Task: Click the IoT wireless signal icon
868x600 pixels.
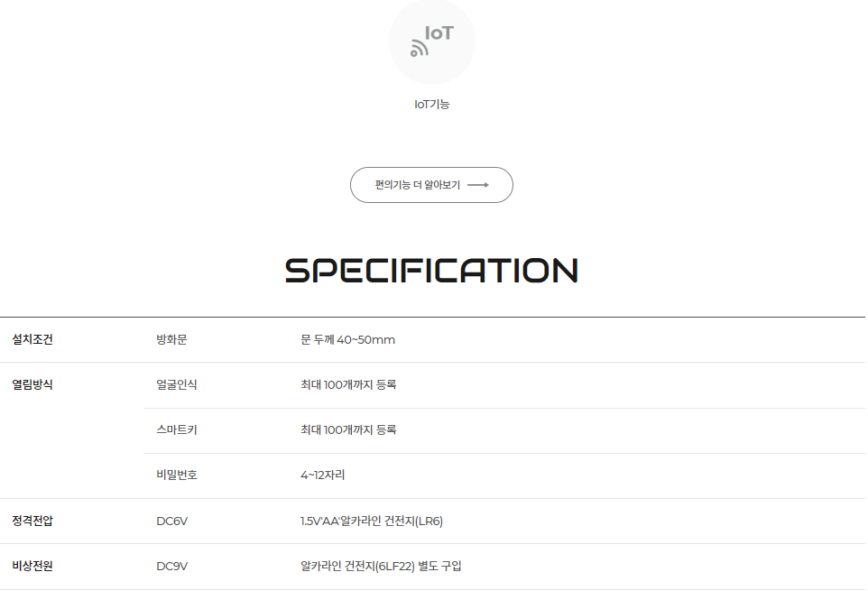Action: pos(431,42)
